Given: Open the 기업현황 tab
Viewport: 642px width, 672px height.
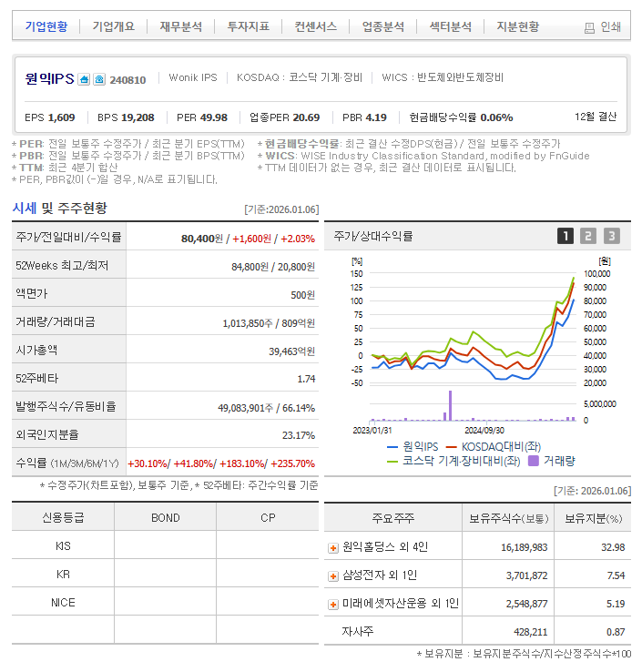Looking at the screenshot, I should [x=46, y=26].
